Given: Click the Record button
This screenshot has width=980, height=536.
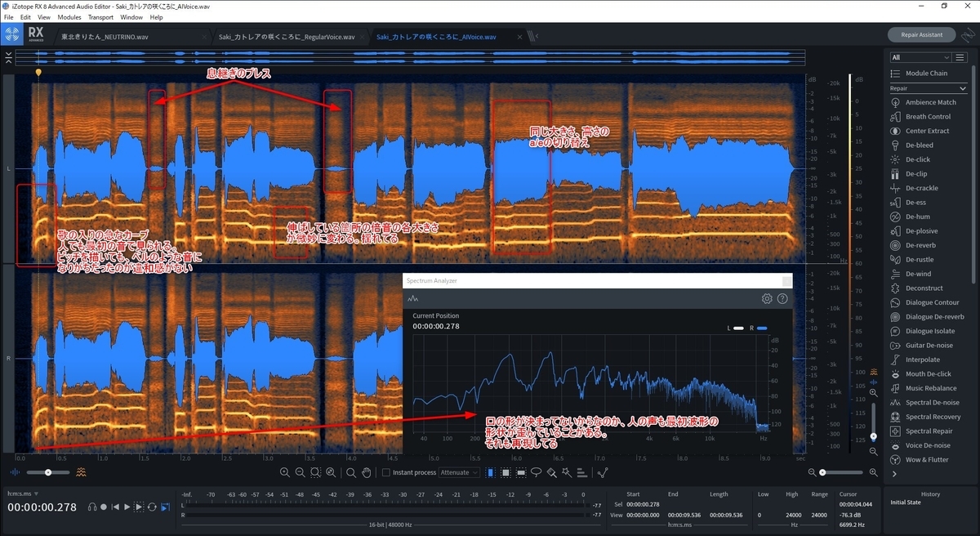Looking at the screenshot, I should click(104, 507).
